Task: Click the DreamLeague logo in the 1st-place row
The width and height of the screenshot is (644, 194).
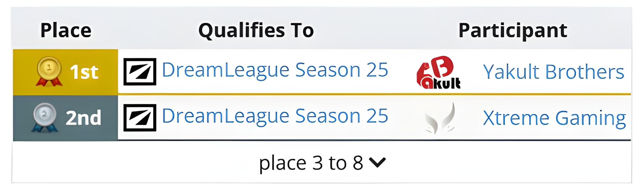Action: click(140, 72)
